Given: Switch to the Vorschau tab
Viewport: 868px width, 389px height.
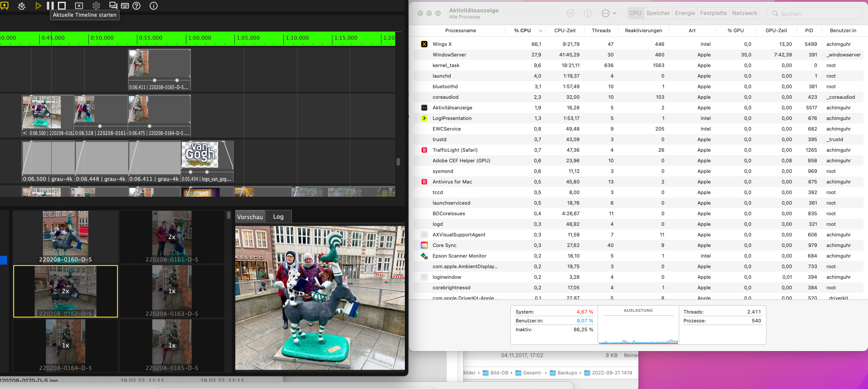Looking at the screenshot, I should tap(250, 217).
